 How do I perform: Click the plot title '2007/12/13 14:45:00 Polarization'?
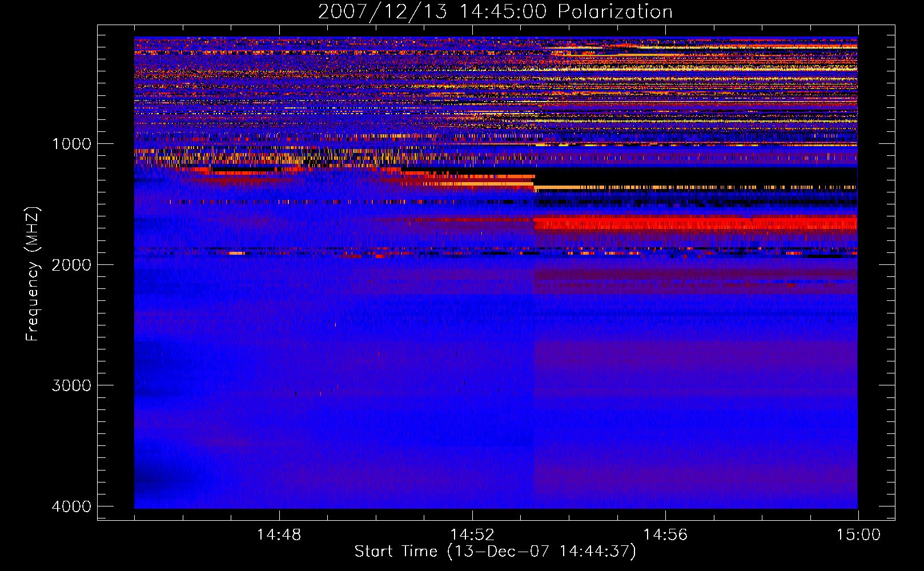(x=495, y=11)
